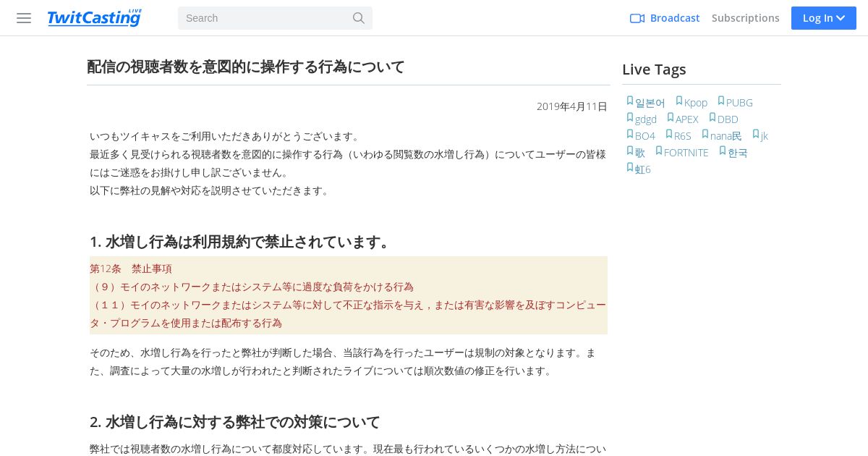Open the R6S live tag
The width and height of the screenshot is (868, 456).
coord(683,136)
